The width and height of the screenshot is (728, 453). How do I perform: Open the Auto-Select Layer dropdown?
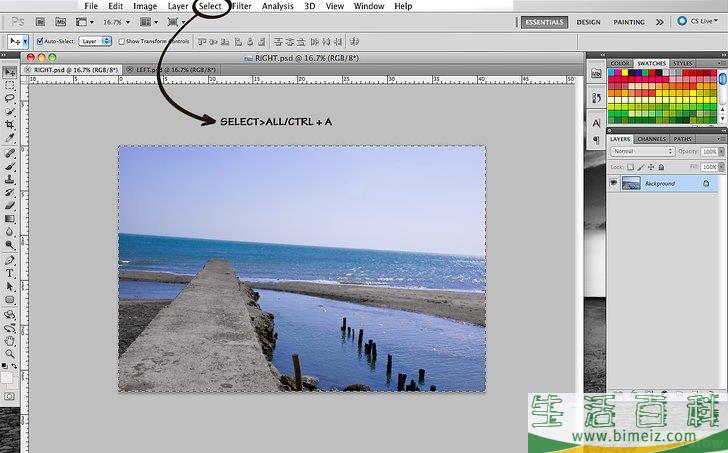click(95, 41)
